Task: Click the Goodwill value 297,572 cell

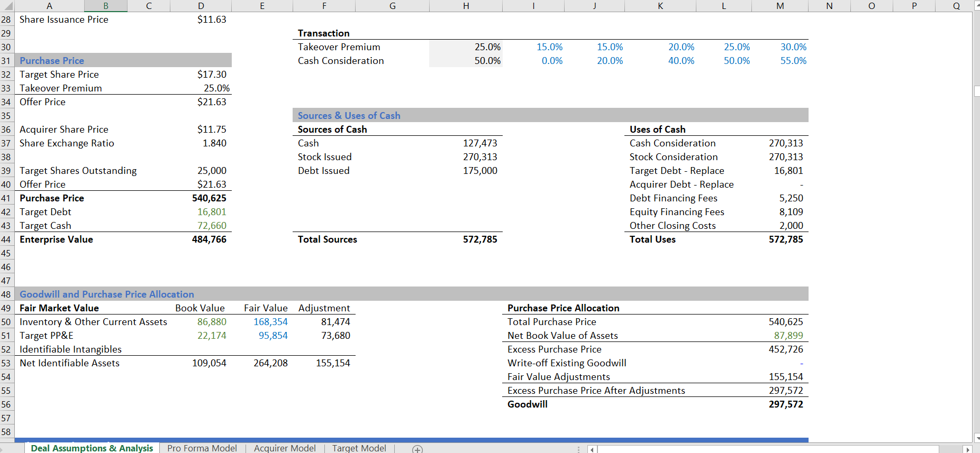Action: (x=785, y=404)
